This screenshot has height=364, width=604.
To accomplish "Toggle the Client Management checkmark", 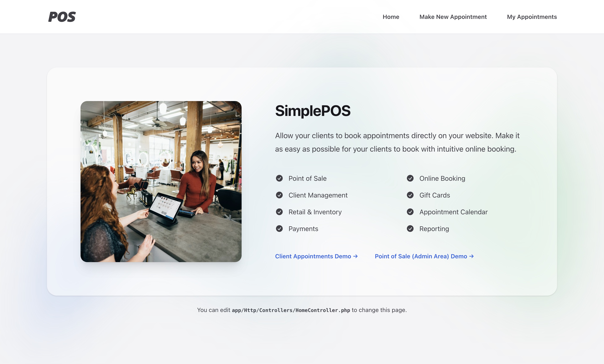I will [x=279, y=195].
